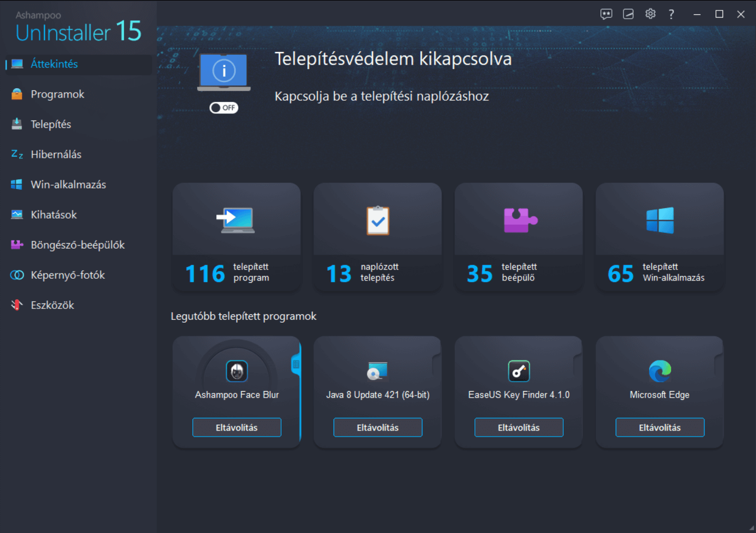Click the Windows logo beside Win-alkalmazás
756x533 pixels.
(17, 185)
